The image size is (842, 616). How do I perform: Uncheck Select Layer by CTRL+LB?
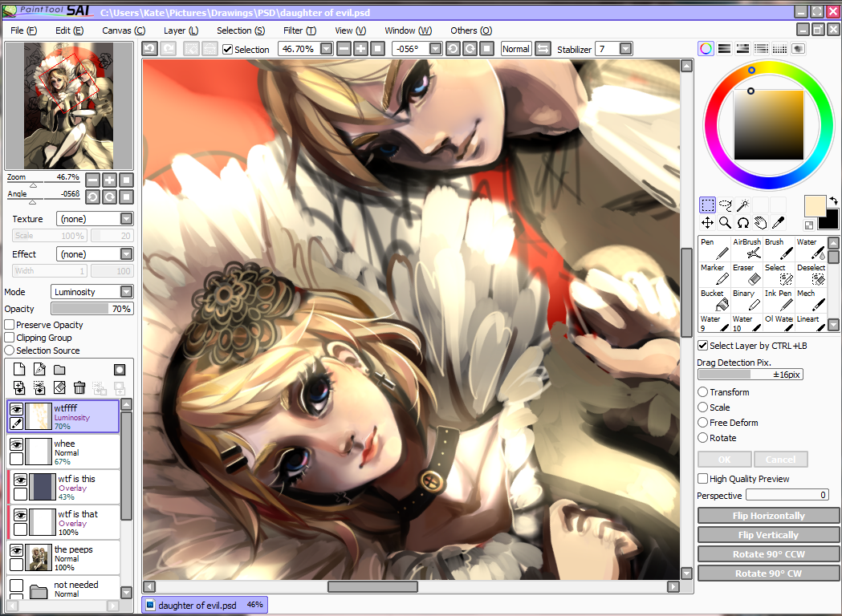coord(702,346)
